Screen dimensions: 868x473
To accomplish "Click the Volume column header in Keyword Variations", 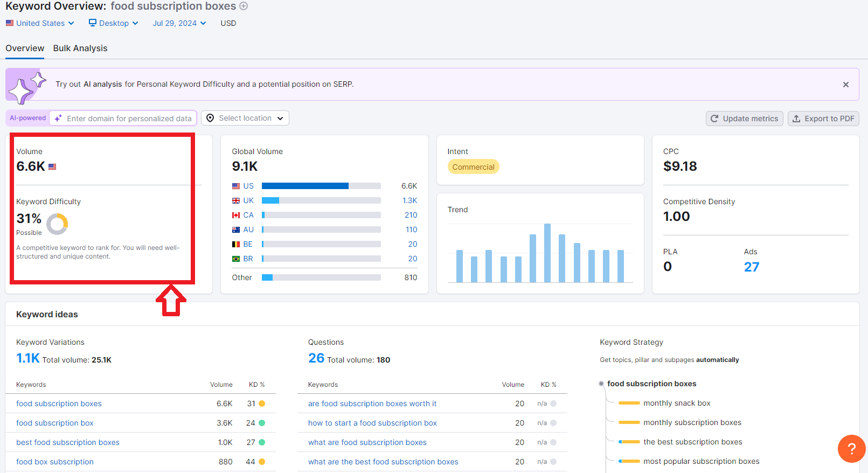I will coord(221,385).
